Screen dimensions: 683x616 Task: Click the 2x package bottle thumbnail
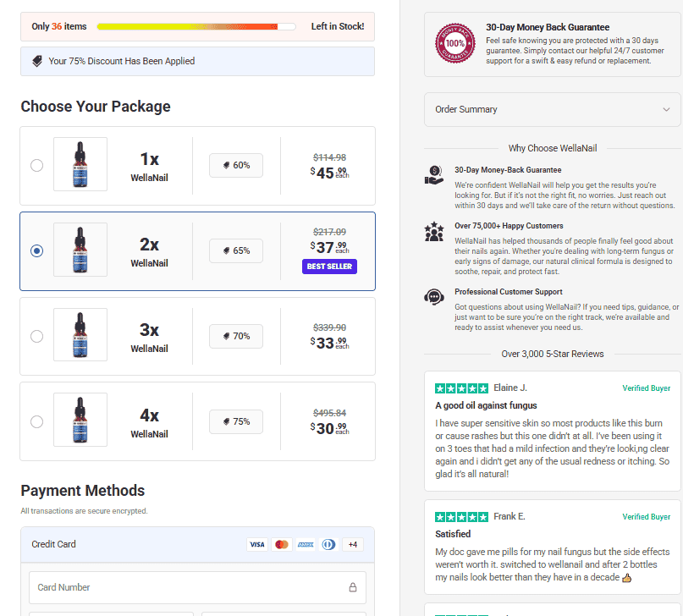coord(80,250)
